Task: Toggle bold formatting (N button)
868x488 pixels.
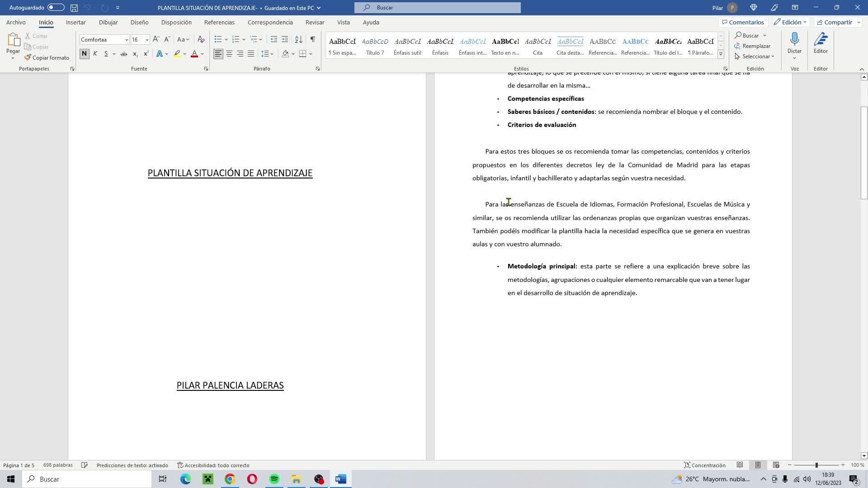Action: tap(84, 54)
